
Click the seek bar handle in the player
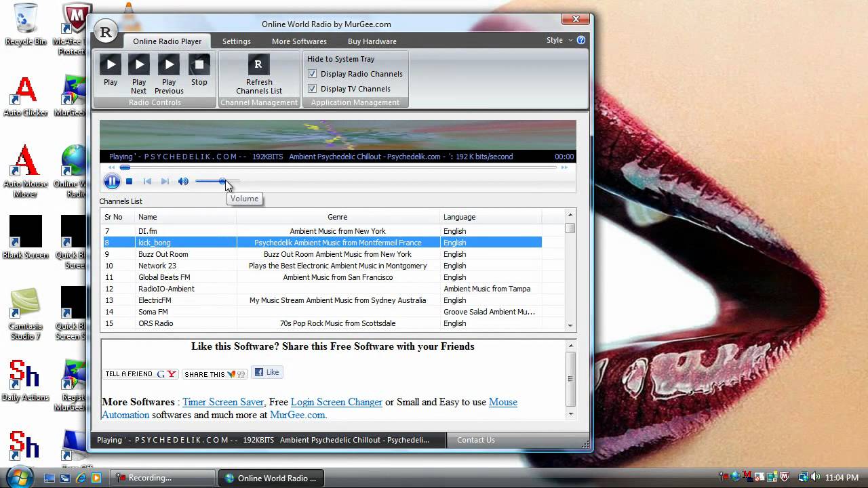click(125, 167)
